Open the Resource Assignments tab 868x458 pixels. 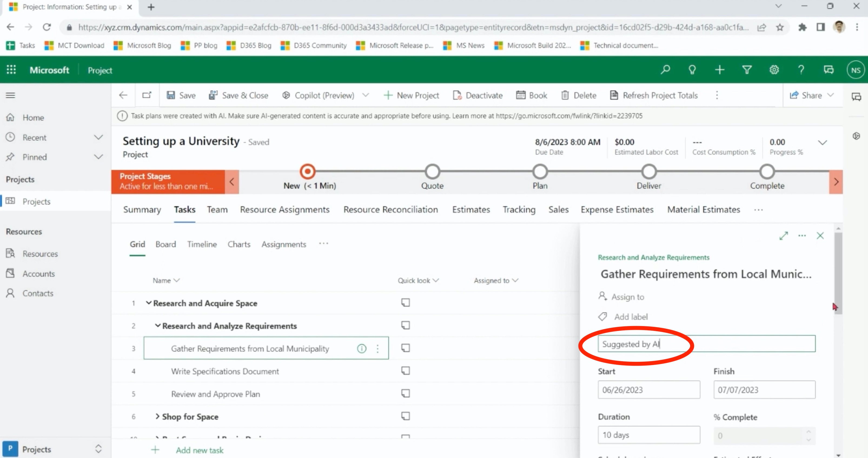coord(285,210)
